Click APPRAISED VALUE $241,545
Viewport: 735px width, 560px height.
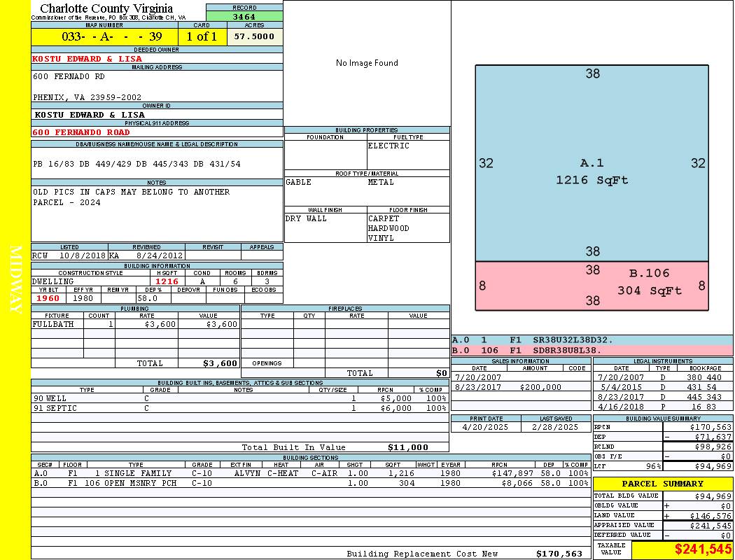coord(710,526)
